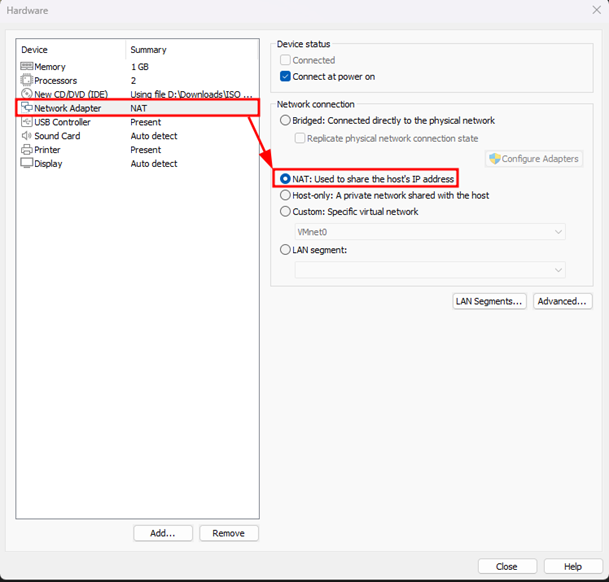Toggle the Connect at power on checkbox

point(285,76)
